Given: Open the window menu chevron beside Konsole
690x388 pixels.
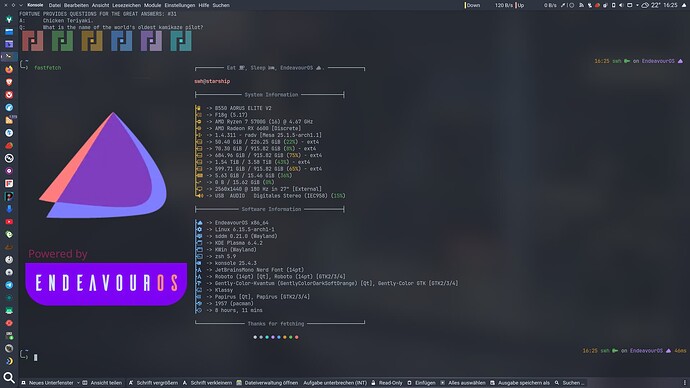Looking at the screenshot, I should [x=21, y=5].
